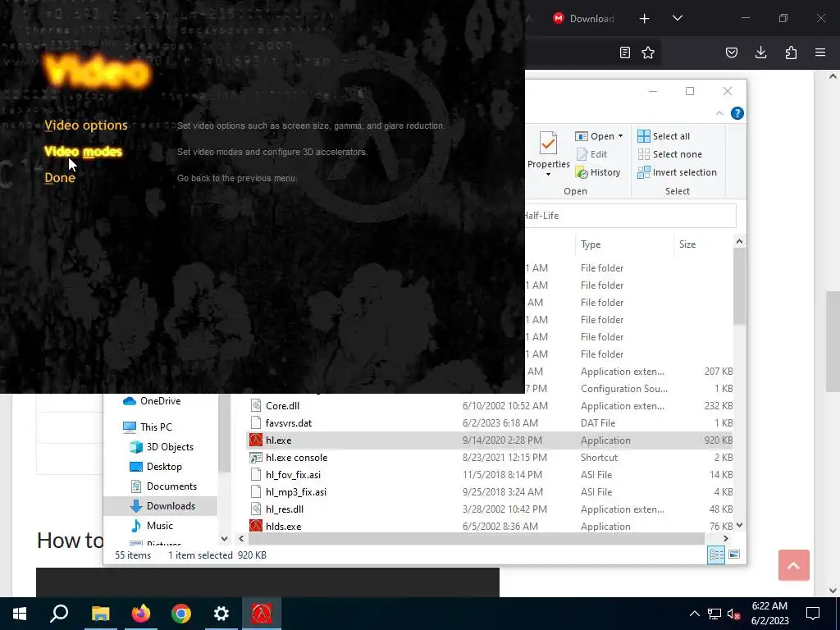This screenshot has width=840, height=630.
Task: Open History in Explorer ribbon
Action: tap(598, 172)
